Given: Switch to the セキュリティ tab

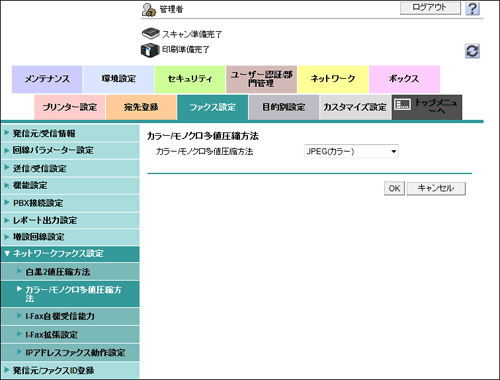Looking at the screenshot, I should 190,79.
